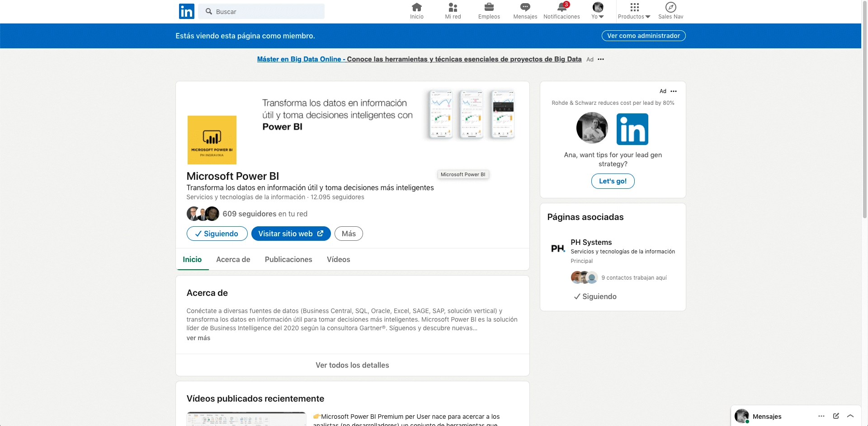The width and height of the screenshot is (868, 426).
Task: Open the Sales Nav compass icon
Action: (670, 8)
